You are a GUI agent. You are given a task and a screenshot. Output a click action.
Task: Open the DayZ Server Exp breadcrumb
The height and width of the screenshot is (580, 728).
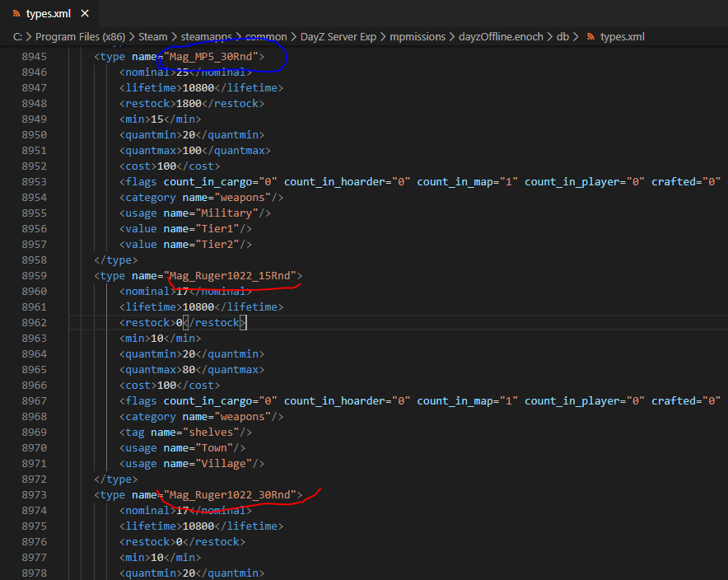338,37
